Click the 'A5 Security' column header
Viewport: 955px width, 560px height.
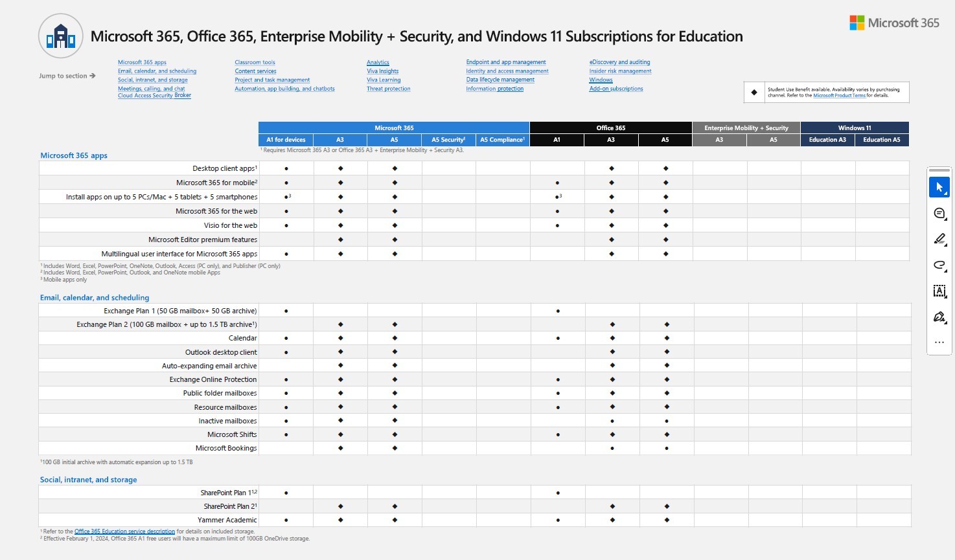[448, 140]
